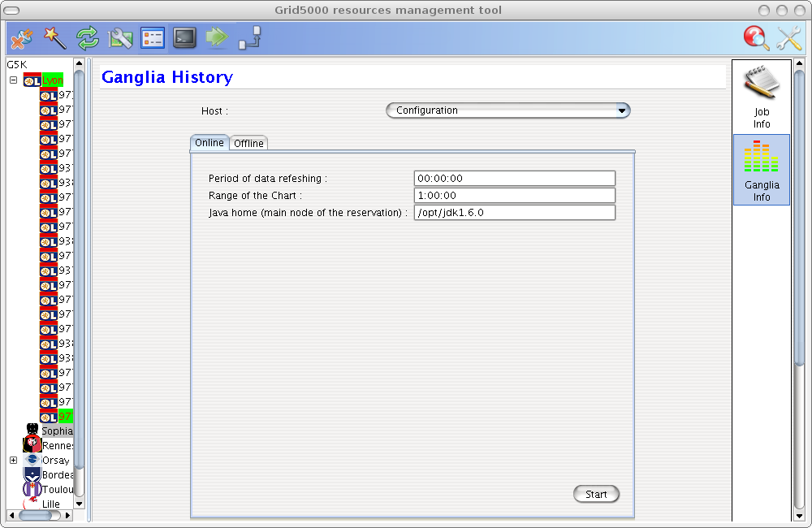Click the plug connection icon in toolbar
Image resolution: width=812 pixels, height=528 pixels.
[22, 38]
